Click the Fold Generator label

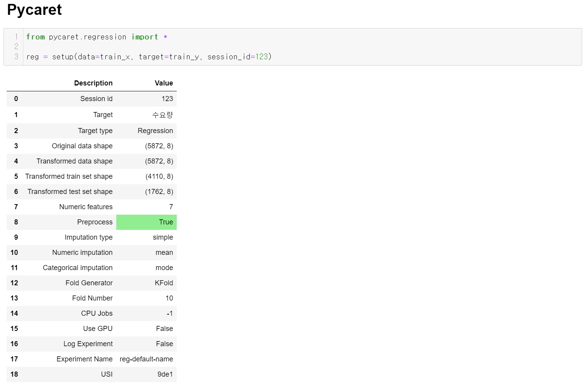click(89, 283)
